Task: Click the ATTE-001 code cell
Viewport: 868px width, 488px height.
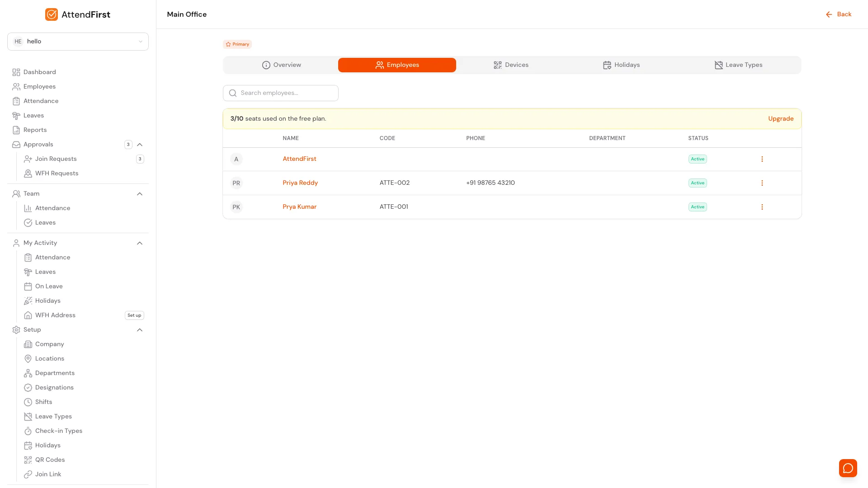Action: pyautogui.click(x=394, y=207)
